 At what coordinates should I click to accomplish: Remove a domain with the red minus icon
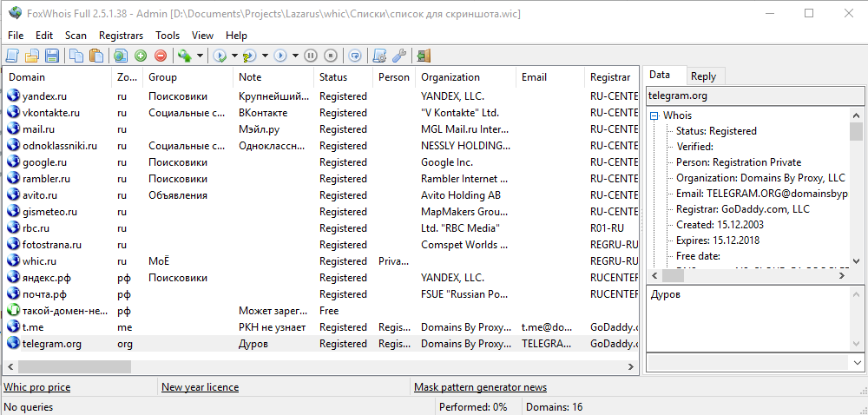pyautogui.click(x=161, y=56)
